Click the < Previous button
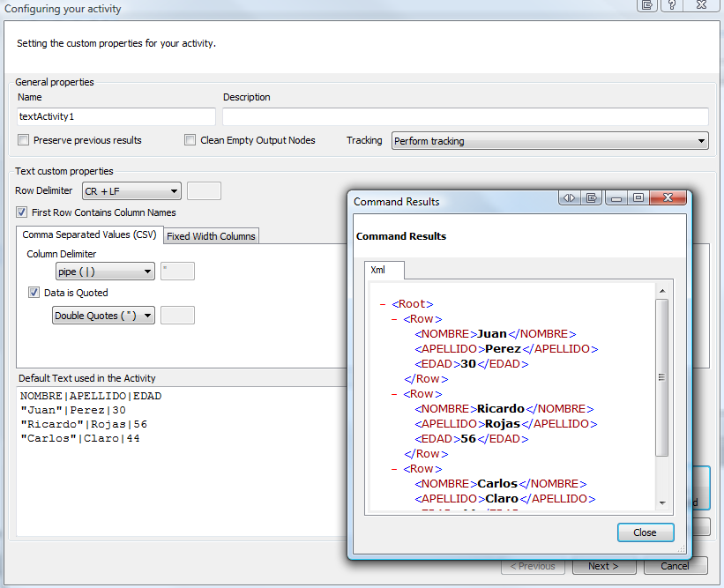 tap(533, 566)
